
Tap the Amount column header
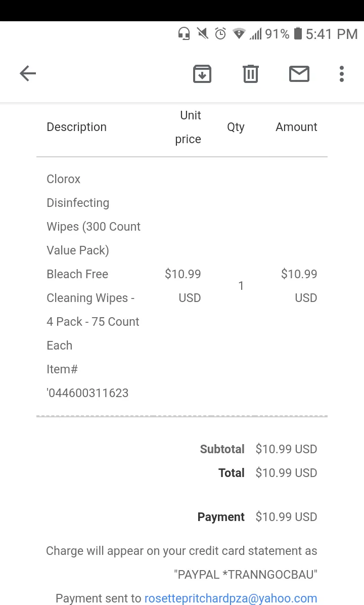(x=296, y=127)
